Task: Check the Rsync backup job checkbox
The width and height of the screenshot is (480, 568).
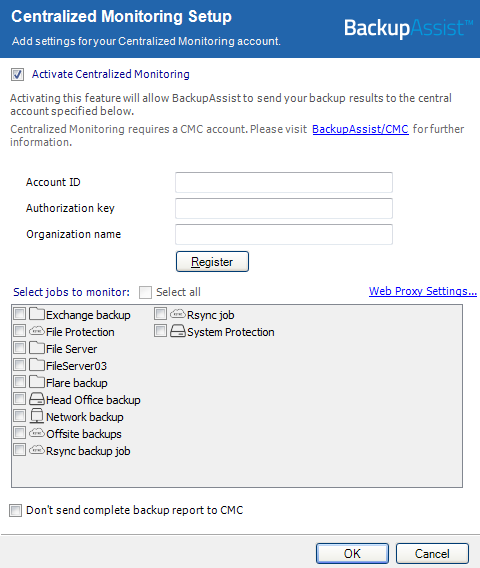Action: (x=20, y=450)
